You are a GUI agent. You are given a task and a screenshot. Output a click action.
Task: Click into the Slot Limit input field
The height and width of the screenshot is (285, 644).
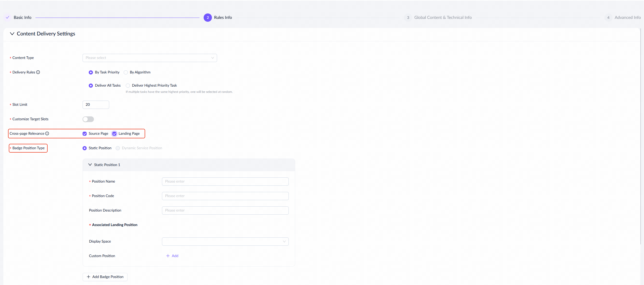[x=96, y=105]
